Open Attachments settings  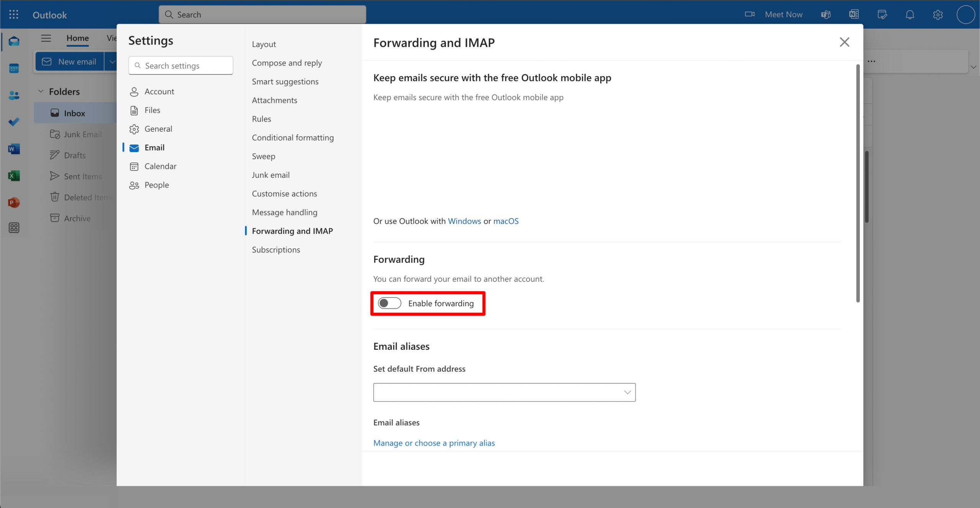click(x=274, y=100)
